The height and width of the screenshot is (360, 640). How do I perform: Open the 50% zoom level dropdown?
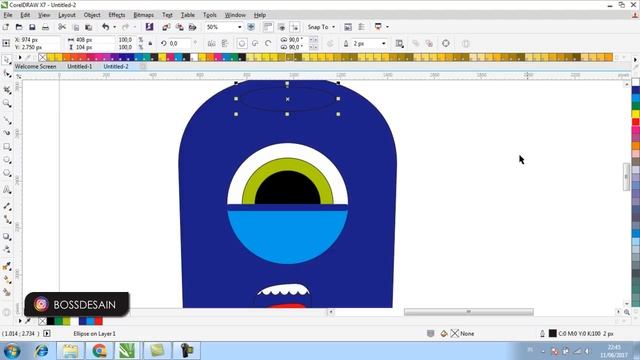pos(240,27)
